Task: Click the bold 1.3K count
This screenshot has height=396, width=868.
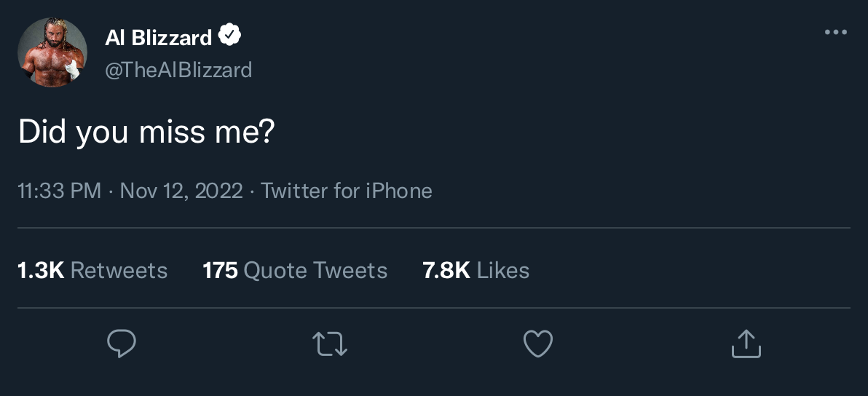Action: click(41, 271)
